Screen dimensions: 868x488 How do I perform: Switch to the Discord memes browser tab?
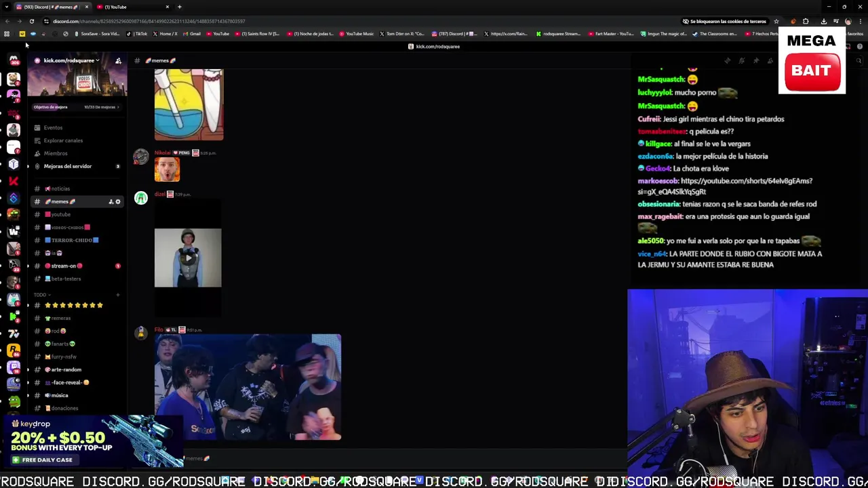pyautogui.click(x=52, y=7)
